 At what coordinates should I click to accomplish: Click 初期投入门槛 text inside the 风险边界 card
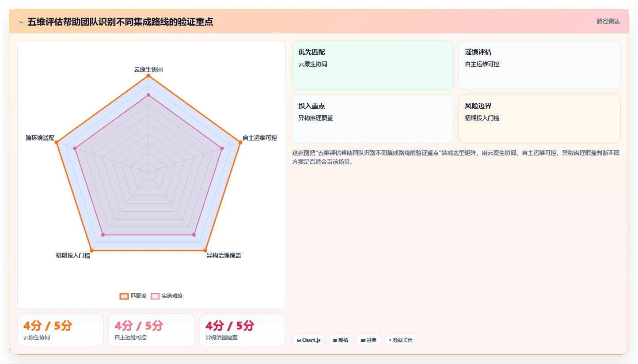[482, 118]
